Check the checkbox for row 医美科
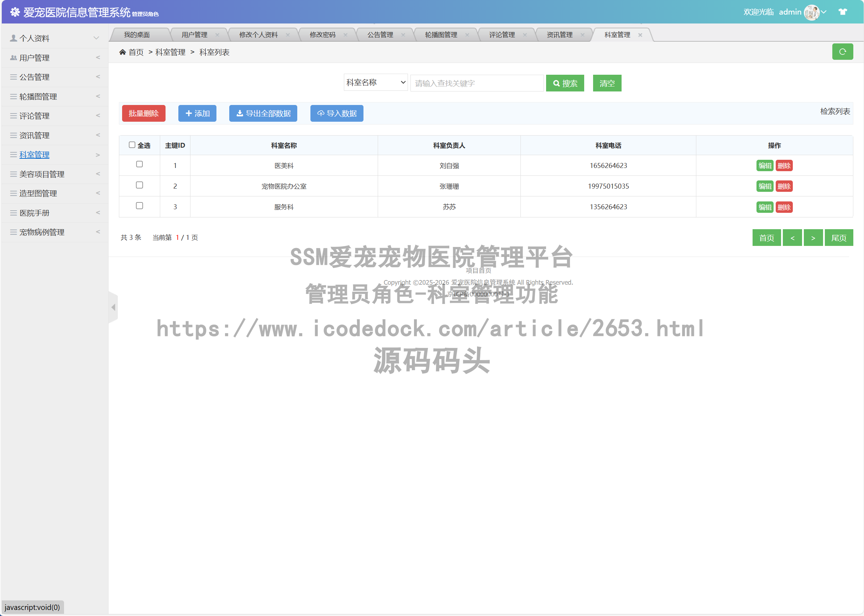Image resolution: width=864 pixels, height=616 pixels. [x=139, y=164]
